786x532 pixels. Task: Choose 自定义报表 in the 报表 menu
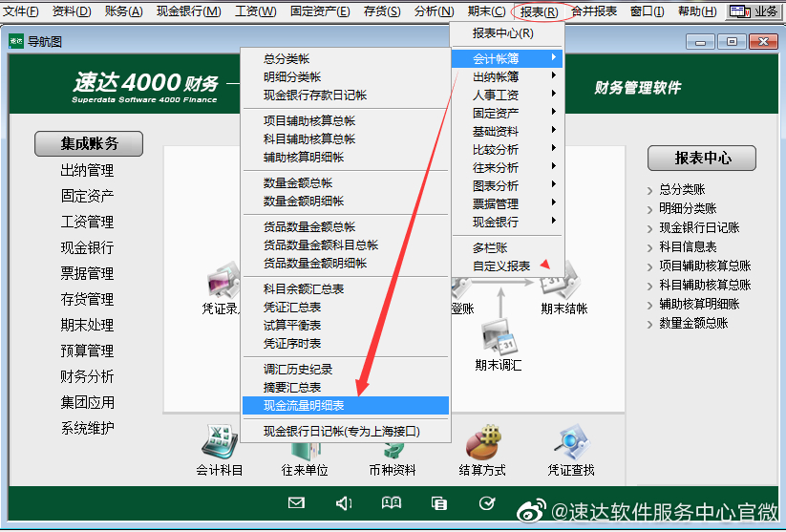[501, 266]
